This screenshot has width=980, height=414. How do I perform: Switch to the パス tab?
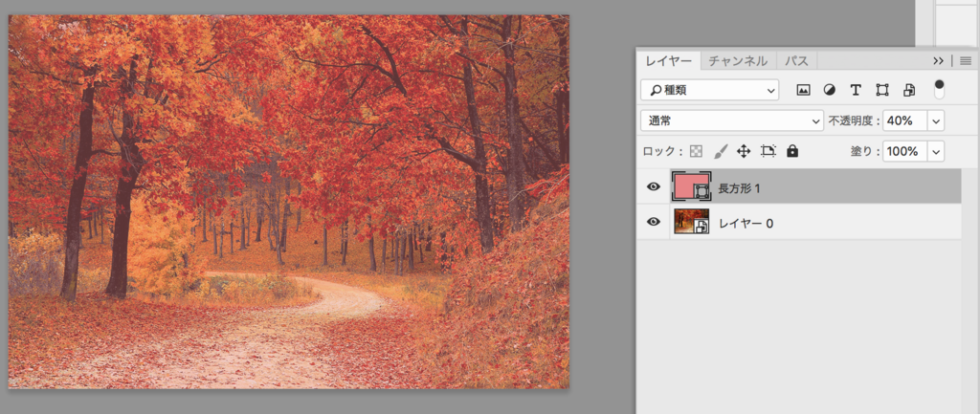pyautogui.click(x=797, y=60)
